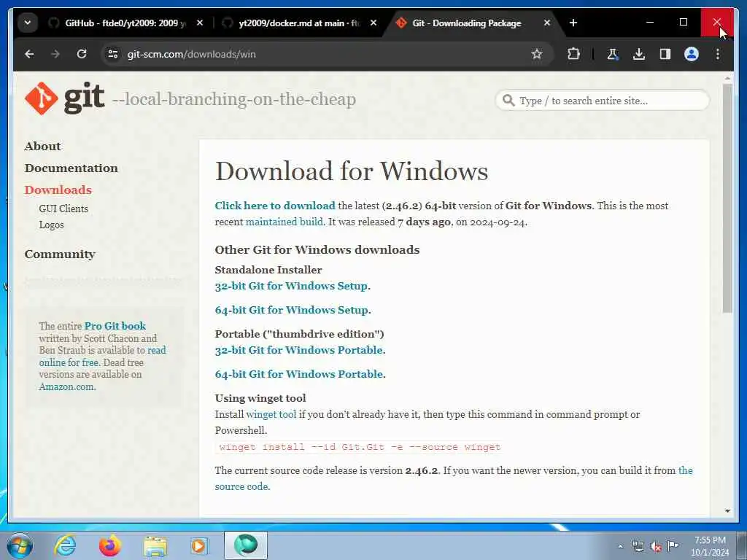The image size is (747, 560).
Task: Open the About section
Action: 42,146
